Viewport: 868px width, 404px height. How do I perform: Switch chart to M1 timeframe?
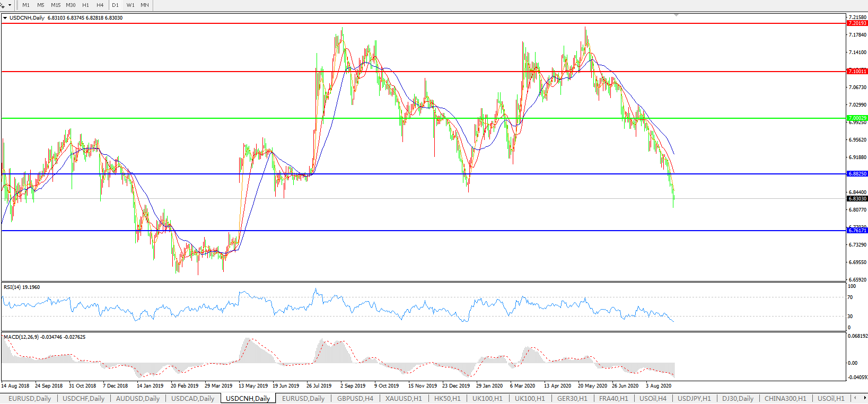click(26, 5)
